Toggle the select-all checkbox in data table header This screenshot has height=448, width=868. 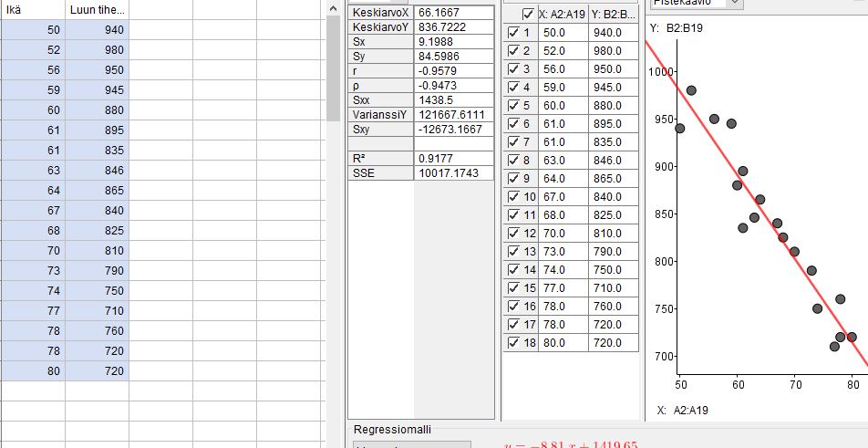[528, 15]
